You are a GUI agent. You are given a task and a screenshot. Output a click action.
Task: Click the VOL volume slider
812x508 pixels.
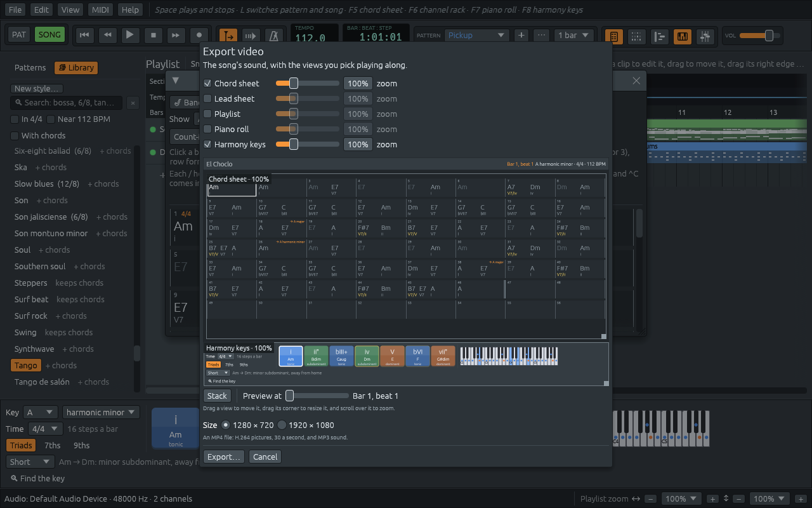click(x=761, y=36)
